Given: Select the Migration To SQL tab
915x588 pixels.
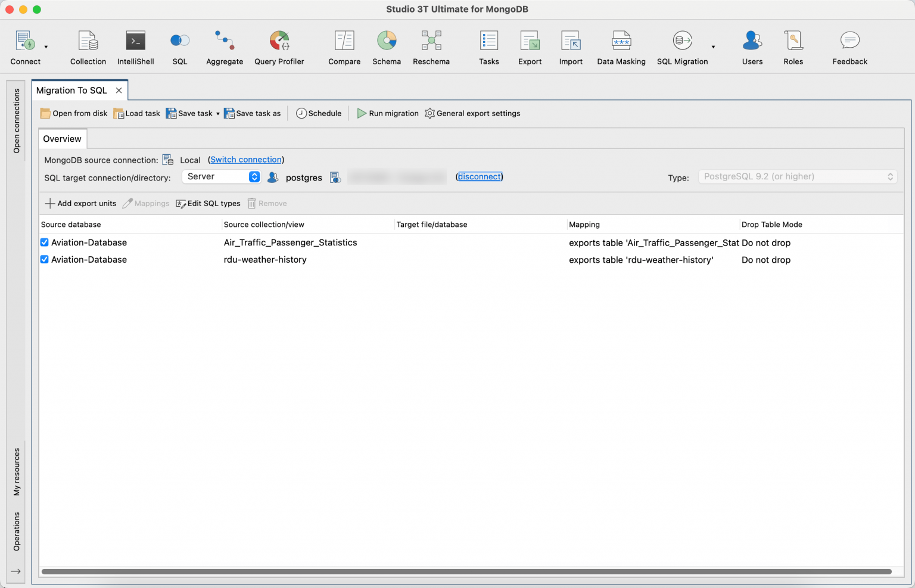Looking at the screenshot, I should 71,90.
